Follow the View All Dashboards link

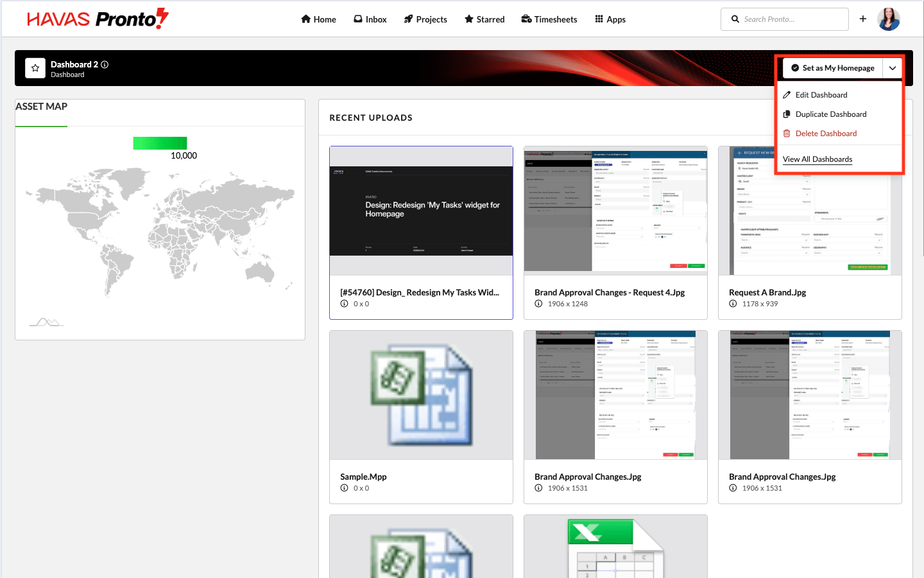tap(817, 159)
